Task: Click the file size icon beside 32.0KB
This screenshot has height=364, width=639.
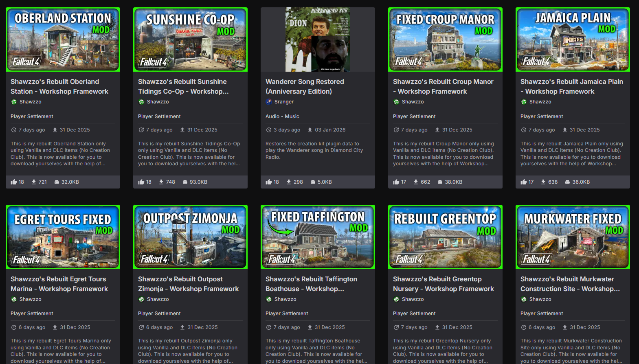Action: [57, 182]
